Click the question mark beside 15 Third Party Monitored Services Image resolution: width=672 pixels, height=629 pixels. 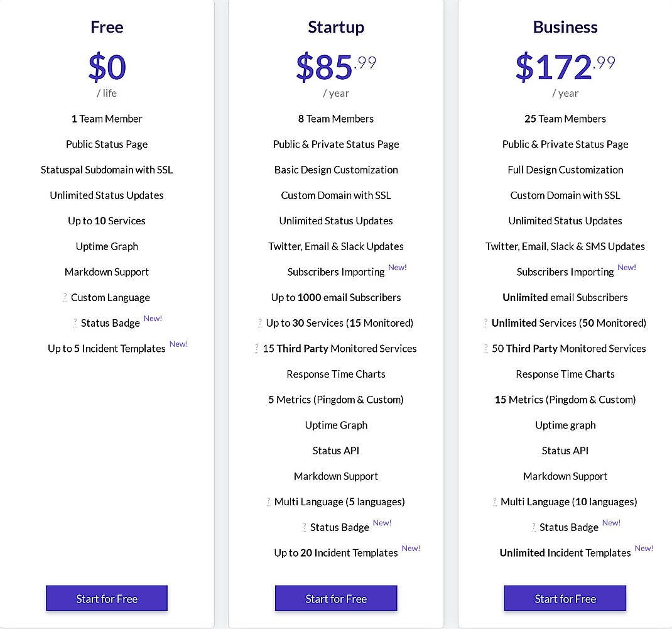point(256,349)
